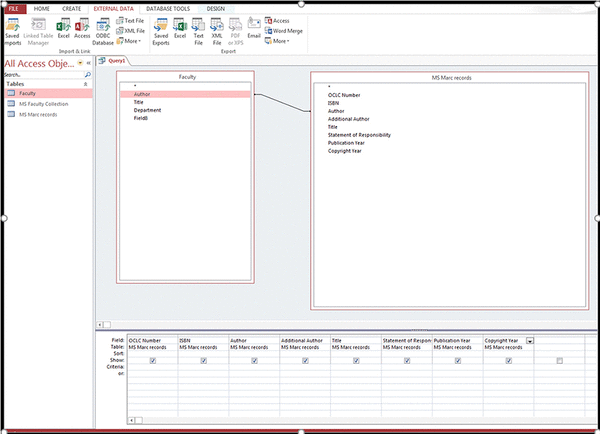Switch to the CREATE tab
The image size is (600, 434).
(72, 8)
